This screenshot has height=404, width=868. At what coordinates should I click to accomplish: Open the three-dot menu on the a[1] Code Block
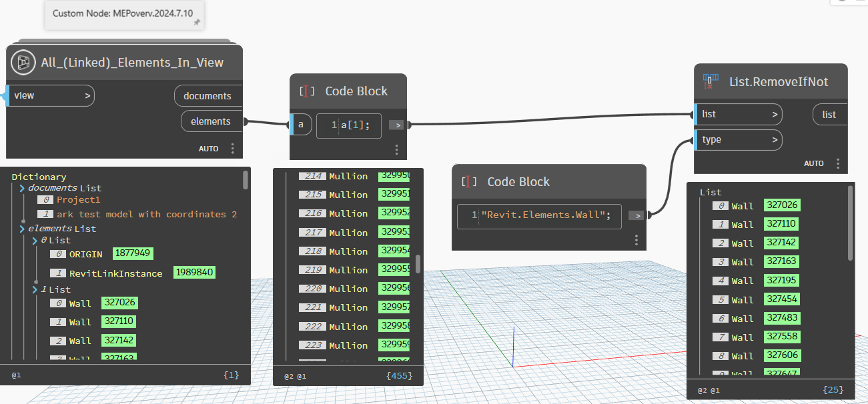pos(396,150)
